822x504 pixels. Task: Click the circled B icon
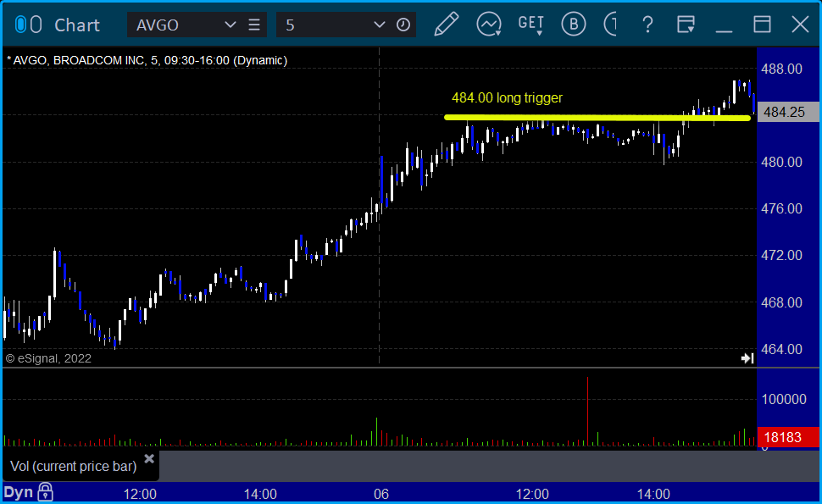coord(574,25)
